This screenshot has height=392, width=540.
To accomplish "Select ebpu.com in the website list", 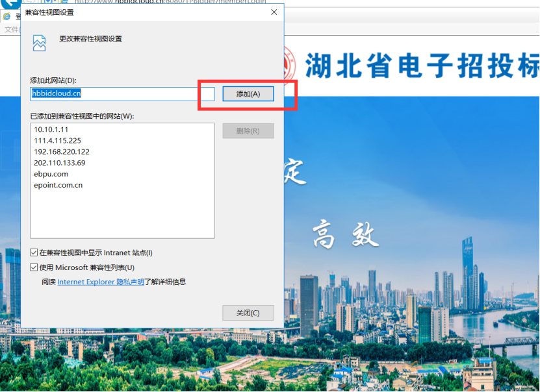I will 51,174.
